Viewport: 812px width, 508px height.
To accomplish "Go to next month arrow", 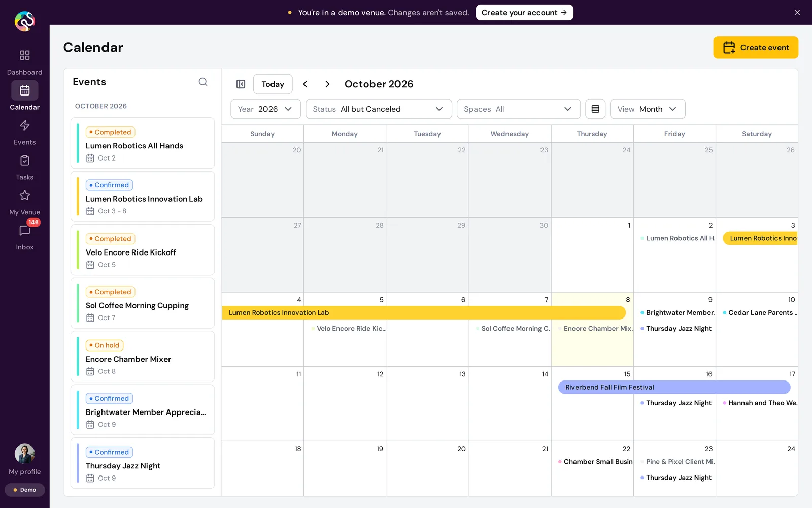I will [327, 84].
